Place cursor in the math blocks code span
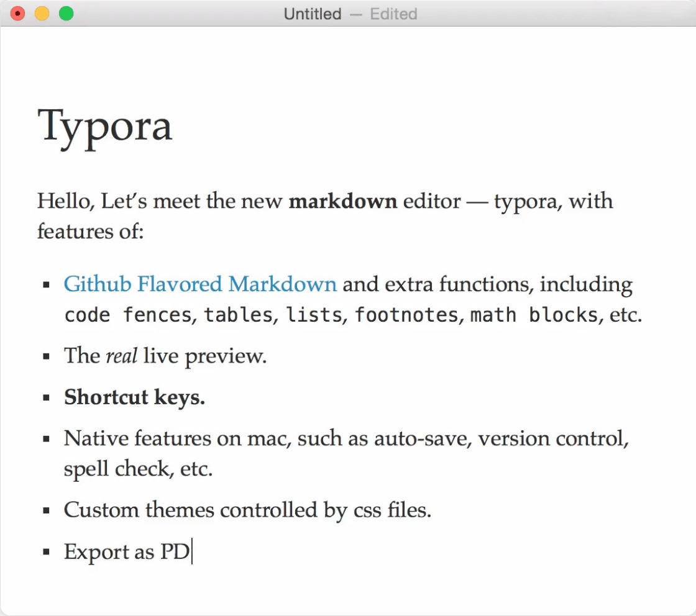696x616 pixels. (534, 315)
